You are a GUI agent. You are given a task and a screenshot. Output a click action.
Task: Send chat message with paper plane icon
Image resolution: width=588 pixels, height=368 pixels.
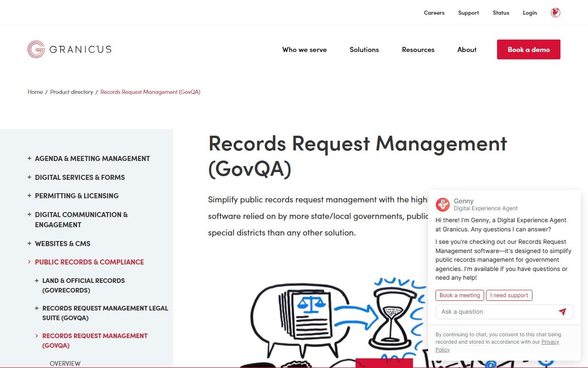(562, 311)
